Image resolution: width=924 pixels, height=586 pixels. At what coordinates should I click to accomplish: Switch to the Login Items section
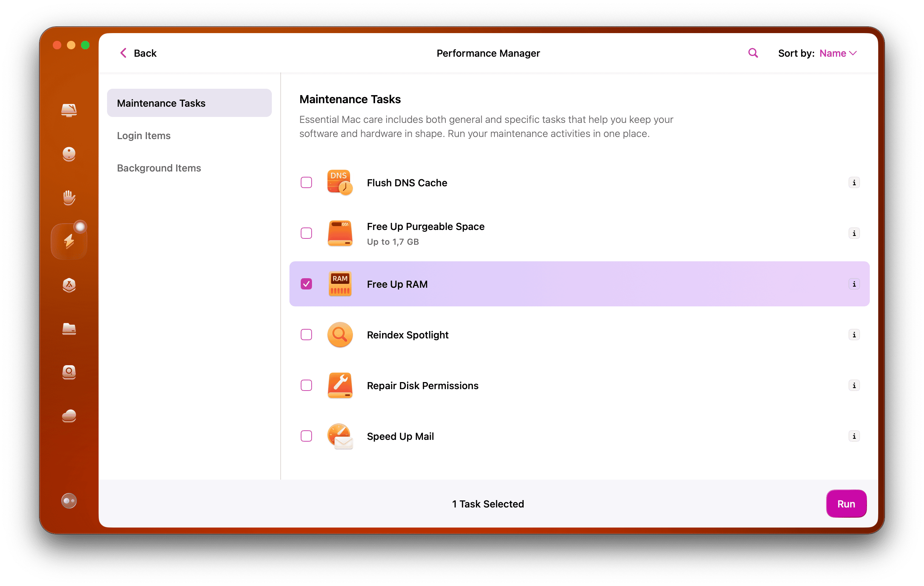coord(144,136)
